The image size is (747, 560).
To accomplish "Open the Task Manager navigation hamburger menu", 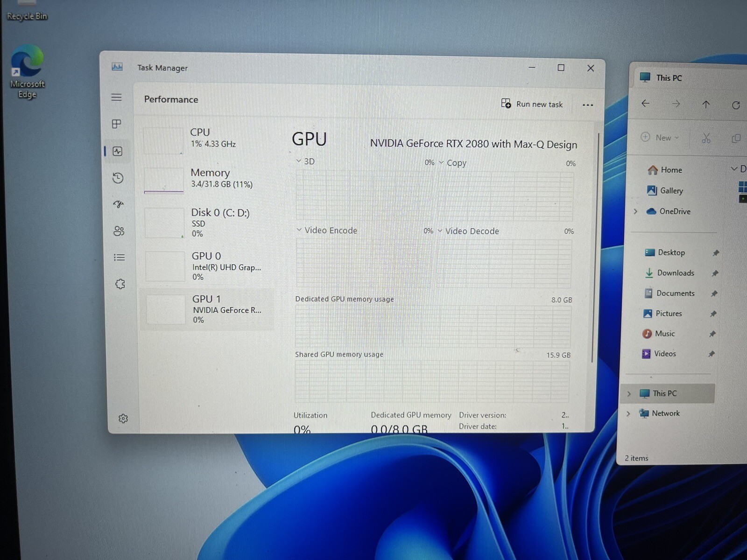I will click(116, 97).
